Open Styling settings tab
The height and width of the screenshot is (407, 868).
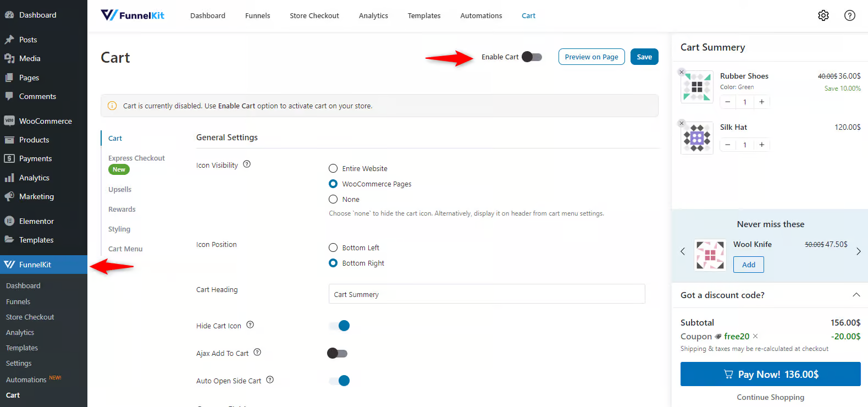coord(119,229)
